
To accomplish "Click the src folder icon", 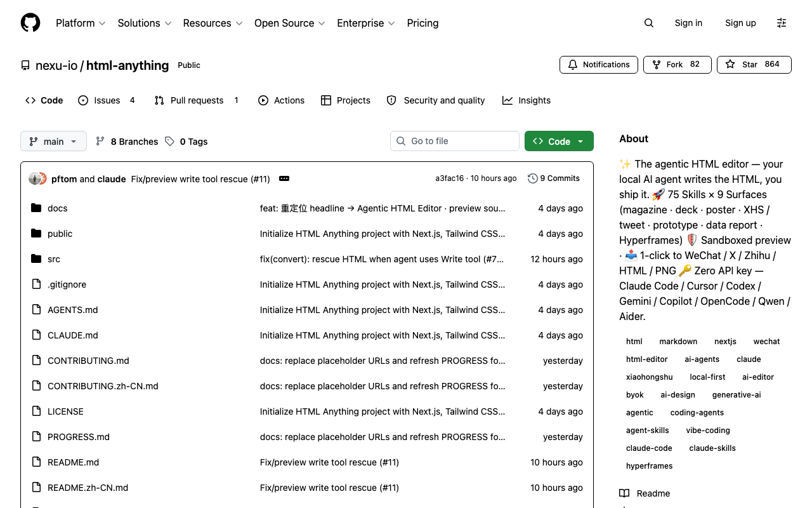I will pyautogui.click(x=36, y=259).
